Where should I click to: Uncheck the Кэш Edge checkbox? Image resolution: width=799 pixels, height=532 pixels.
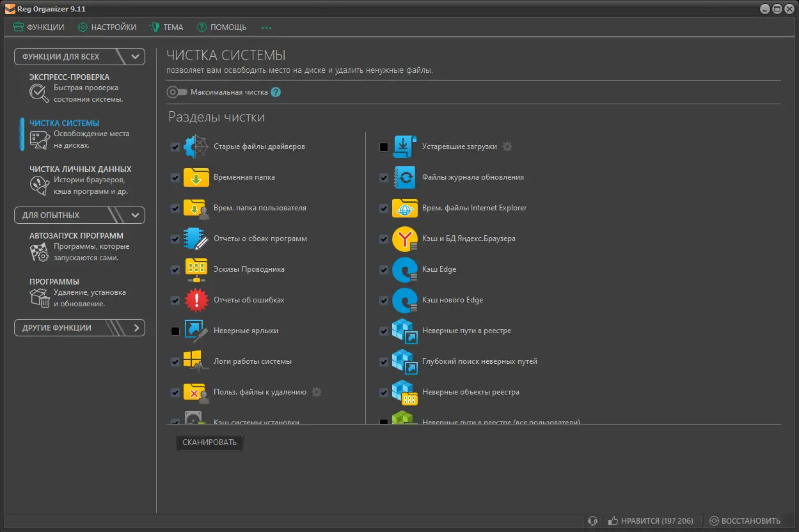click(x=384, y=269)
